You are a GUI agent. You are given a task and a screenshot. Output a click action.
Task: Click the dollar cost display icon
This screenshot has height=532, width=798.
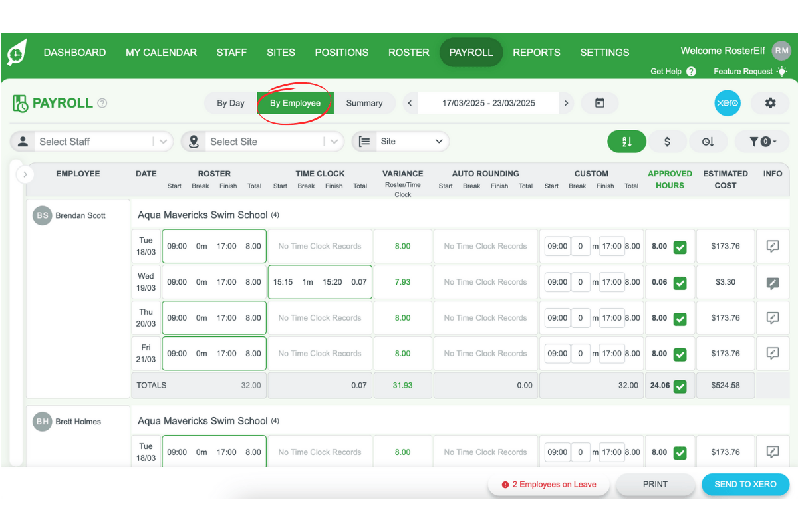tap(668, 141)
